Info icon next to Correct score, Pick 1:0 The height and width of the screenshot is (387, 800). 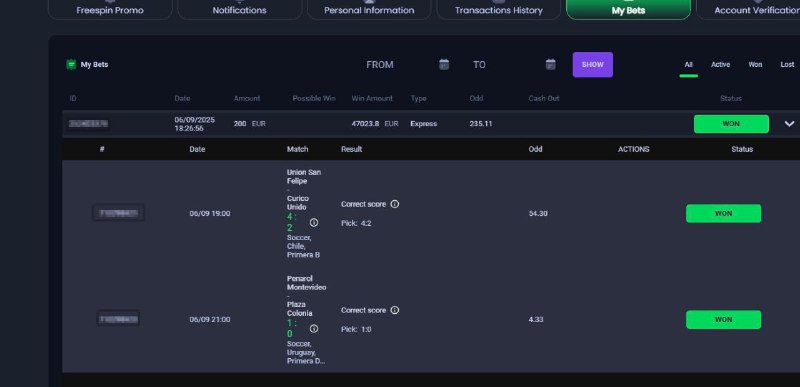point(394,310)
